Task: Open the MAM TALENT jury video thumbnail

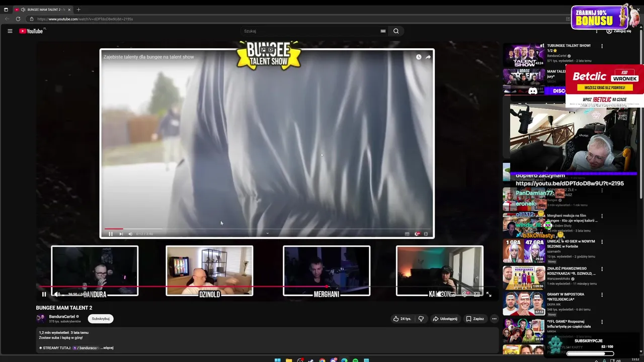Action: coord(524,81)
